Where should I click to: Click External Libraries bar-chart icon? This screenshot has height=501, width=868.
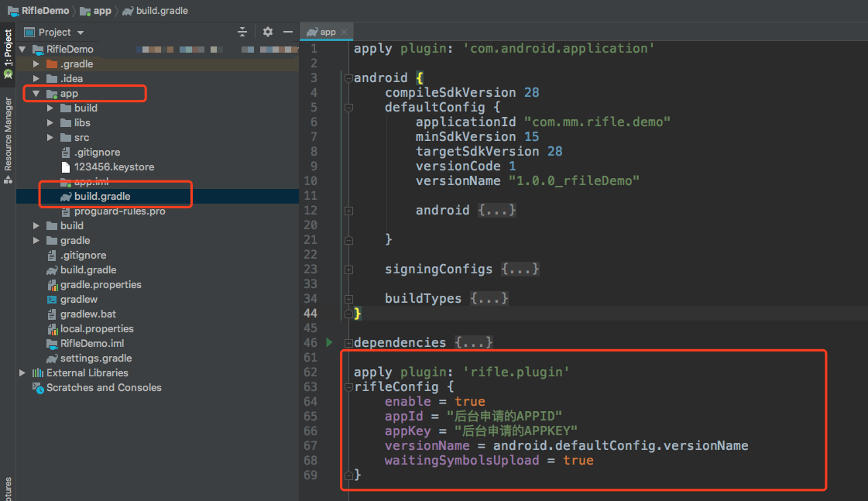pos(38,373)
